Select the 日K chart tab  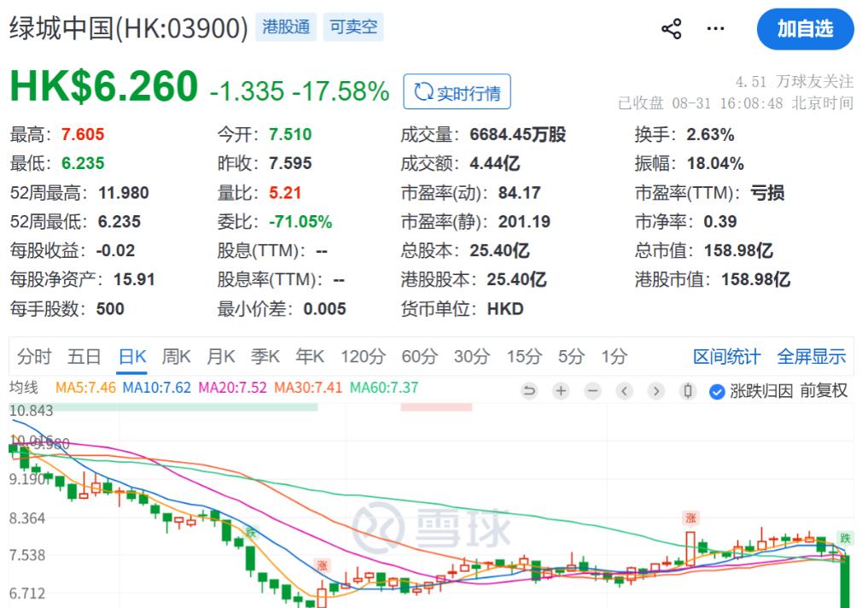pyautogui.click(x=132, y=357)
